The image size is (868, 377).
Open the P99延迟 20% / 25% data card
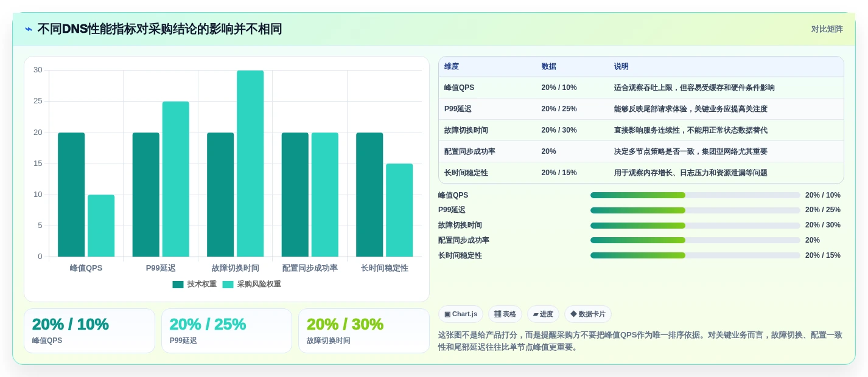[x=226, y=331]
